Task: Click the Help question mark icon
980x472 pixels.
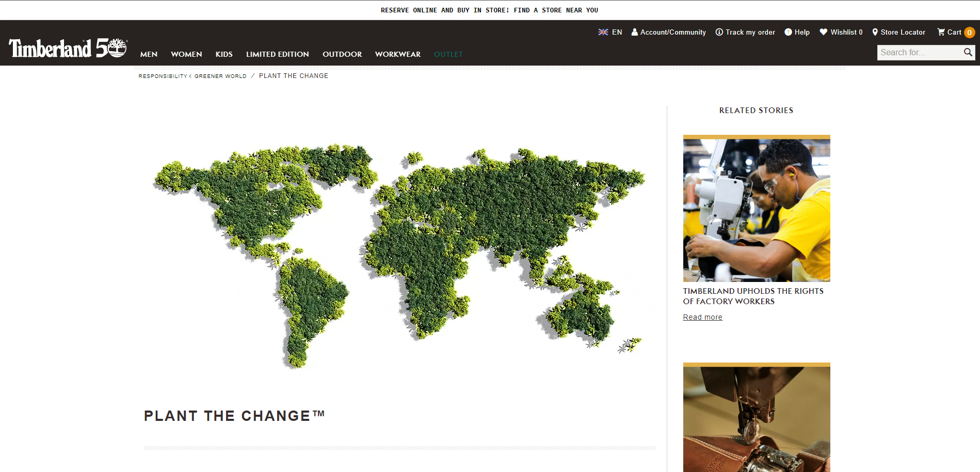Action: coord(788,32)
